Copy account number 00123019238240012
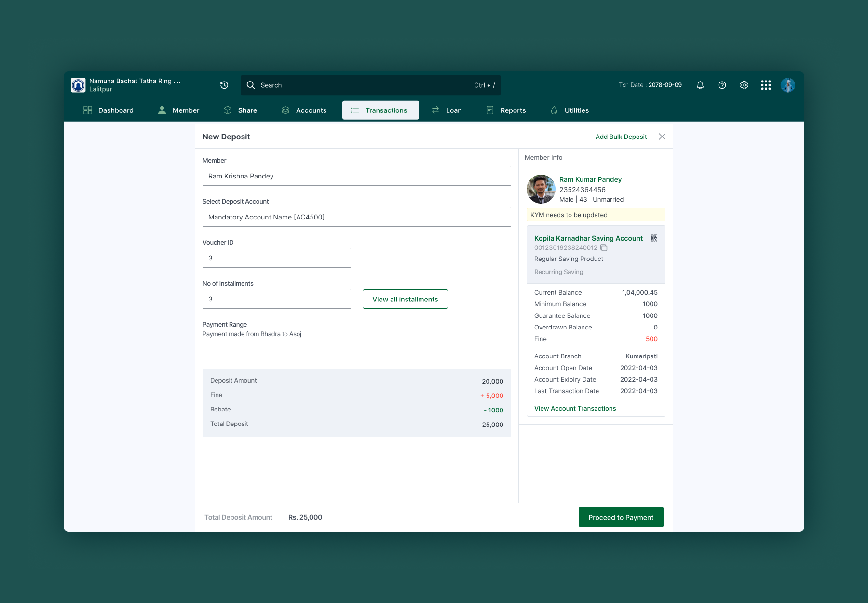The image size is (868, 603). (x=604, y=248)
